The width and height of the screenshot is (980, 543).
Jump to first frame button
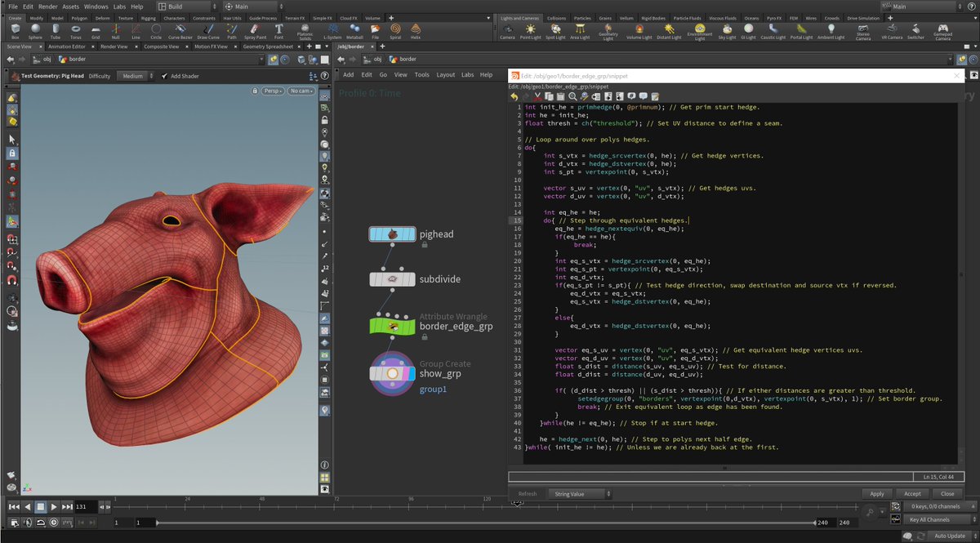14,507
